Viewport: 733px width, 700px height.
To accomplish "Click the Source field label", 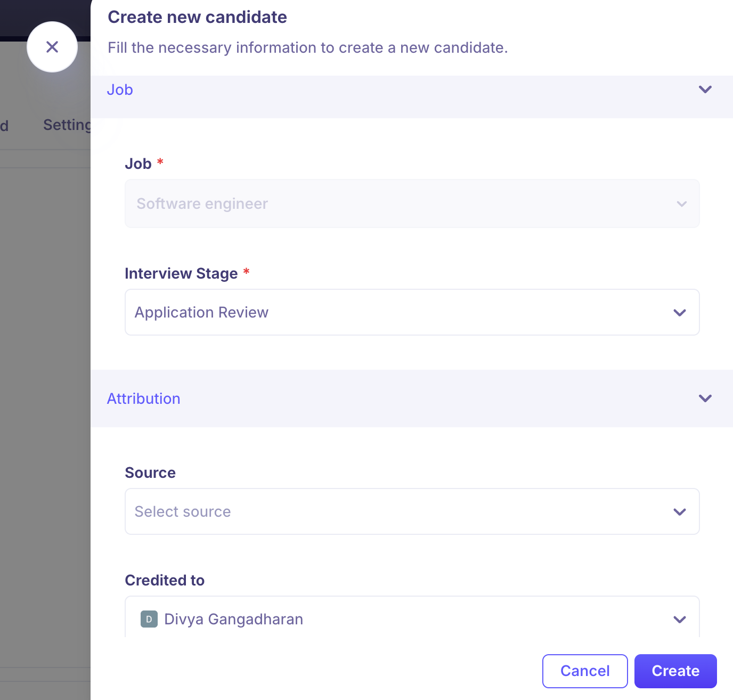I will 150,473.
